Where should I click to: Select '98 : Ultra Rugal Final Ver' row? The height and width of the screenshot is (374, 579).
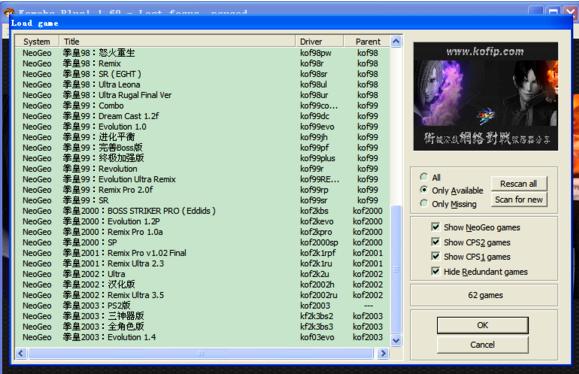(x=202, y=95)
